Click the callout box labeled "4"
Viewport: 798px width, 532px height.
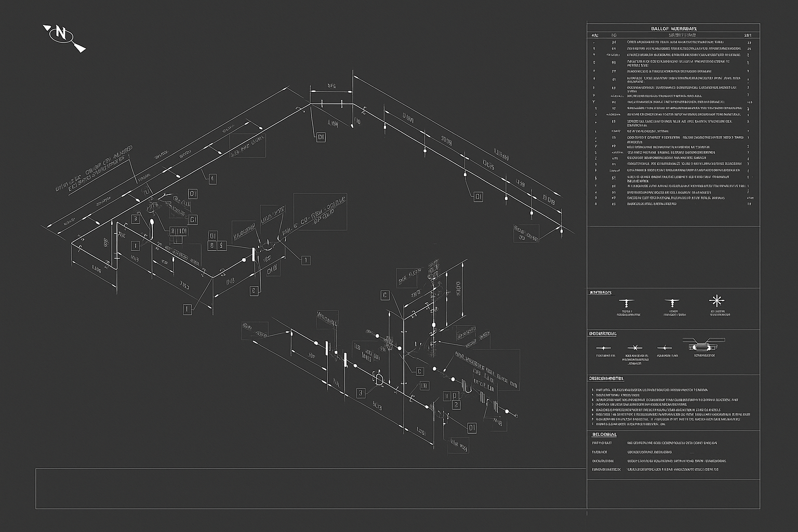(x=212, y=179)
